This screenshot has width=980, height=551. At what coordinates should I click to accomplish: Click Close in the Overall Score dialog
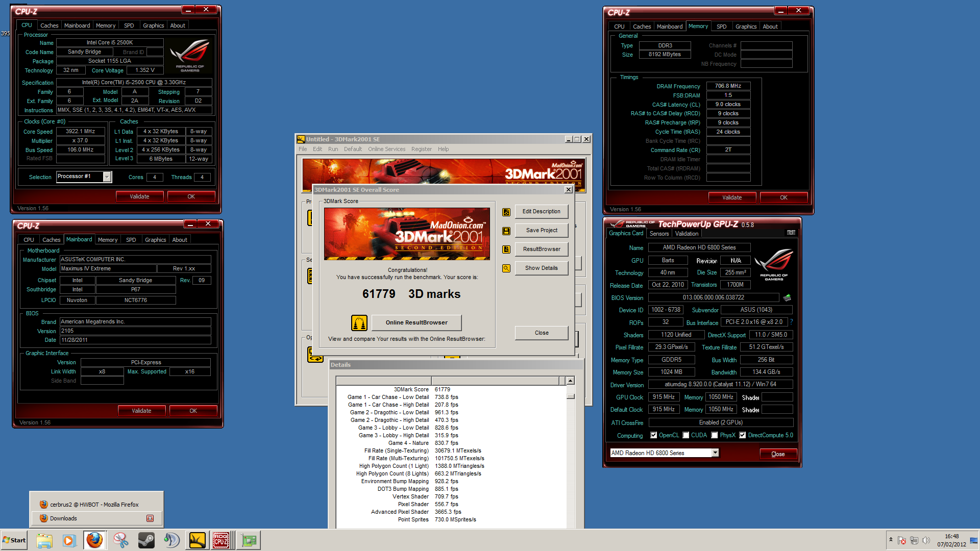541,333
